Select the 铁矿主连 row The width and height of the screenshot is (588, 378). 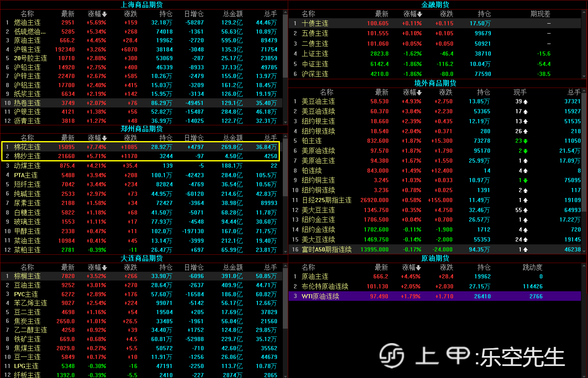pyautogui.click(x=142, y=339)
